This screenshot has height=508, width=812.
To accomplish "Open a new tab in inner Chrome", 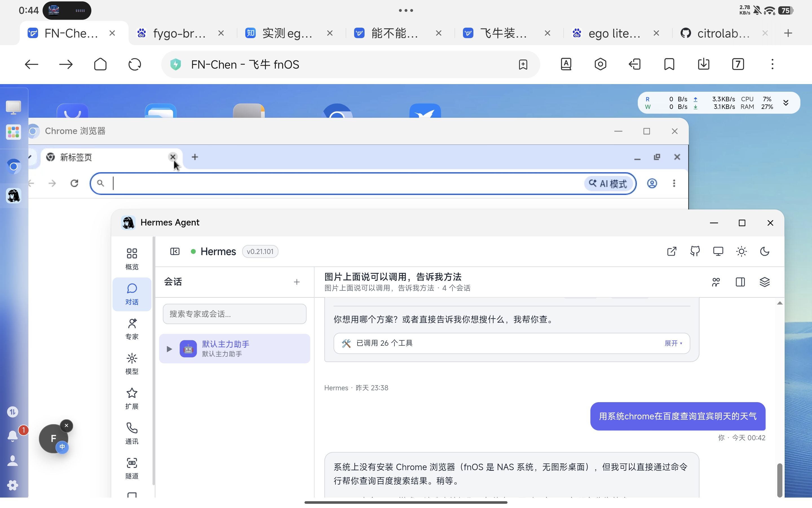I will click(195, 157).
